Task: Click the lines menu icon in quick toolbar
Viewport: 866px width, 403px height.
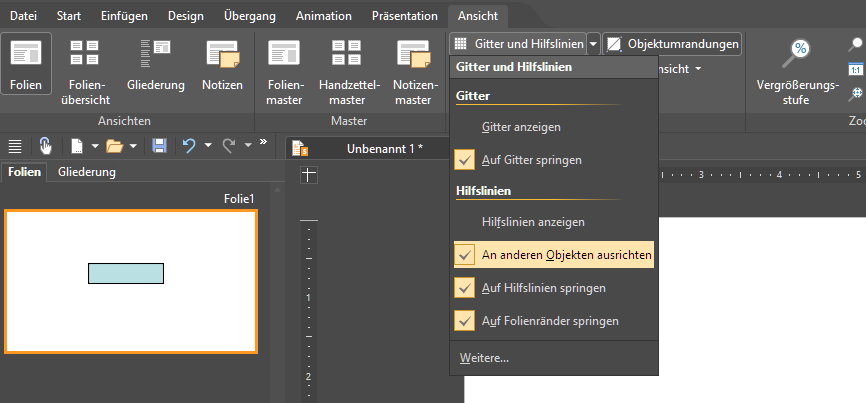Action: pos(15,146)
